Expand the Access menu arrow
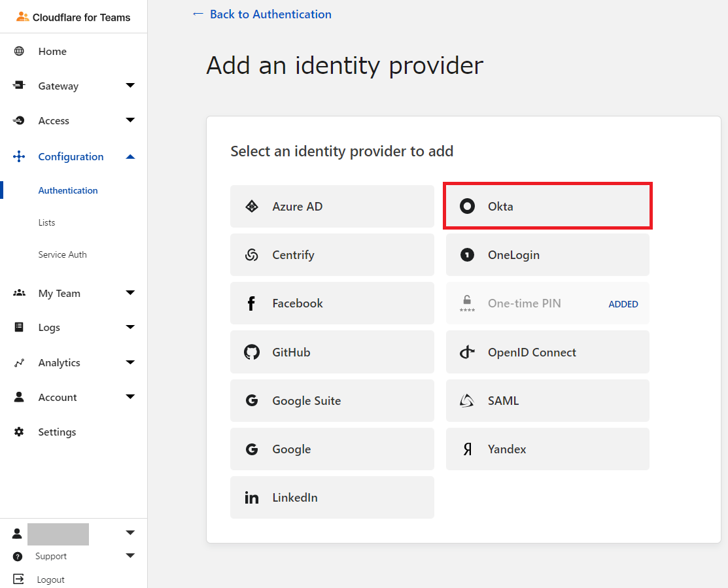Screen dimensions: 728x588 point(130,120)
